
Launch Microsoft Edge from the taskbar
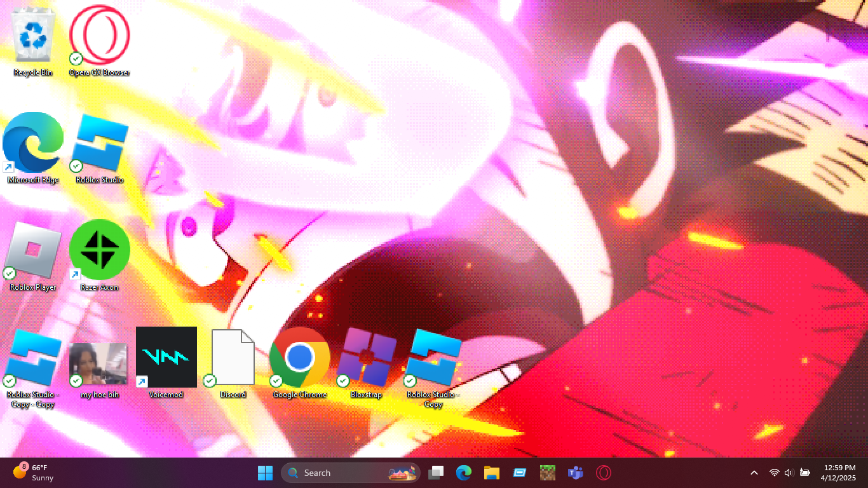[x=464, y=473]
